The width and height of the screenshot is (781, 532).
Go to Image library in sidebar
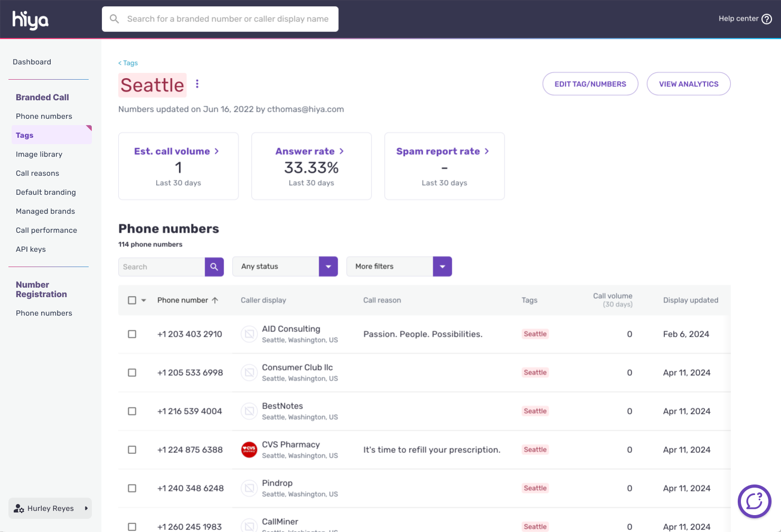coord(39,154)
